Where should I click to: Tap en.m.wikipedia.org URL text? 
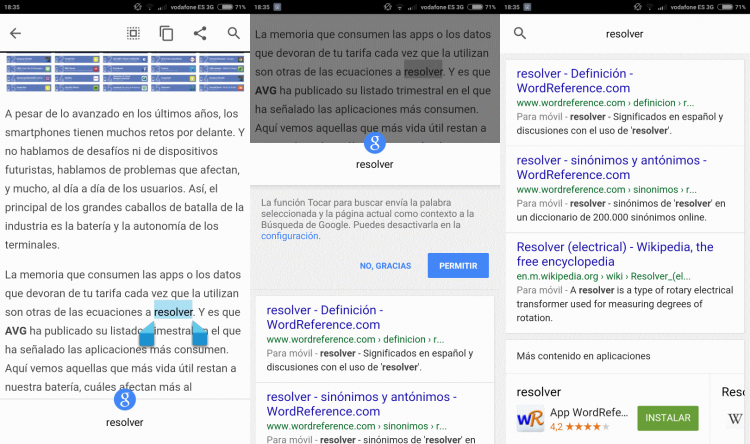click(x=603, y=276)
